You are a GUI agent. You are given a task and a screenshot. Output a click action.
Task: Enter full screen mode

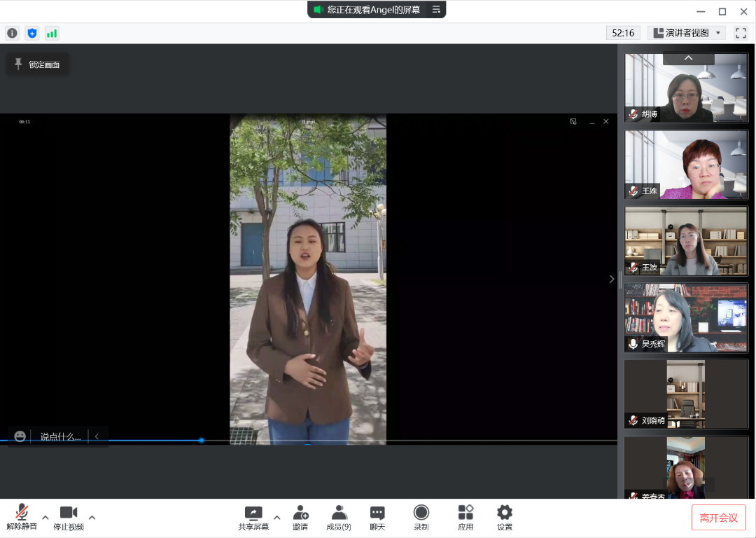[741, 33]
